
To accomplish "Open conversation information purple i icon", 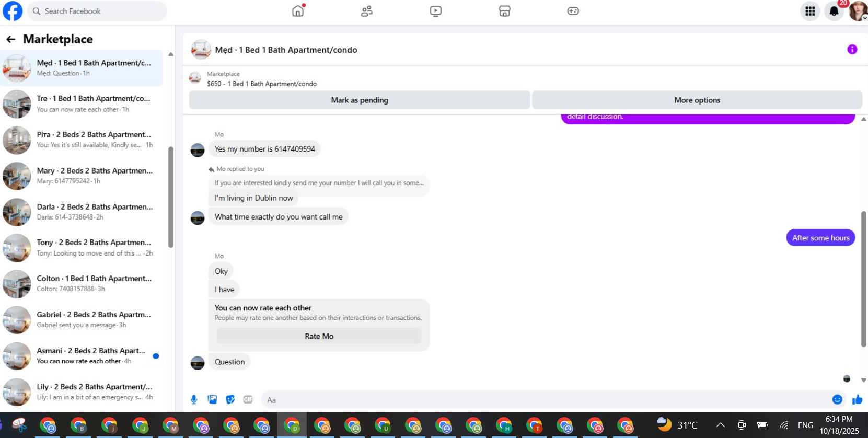I will coord(852,50).
